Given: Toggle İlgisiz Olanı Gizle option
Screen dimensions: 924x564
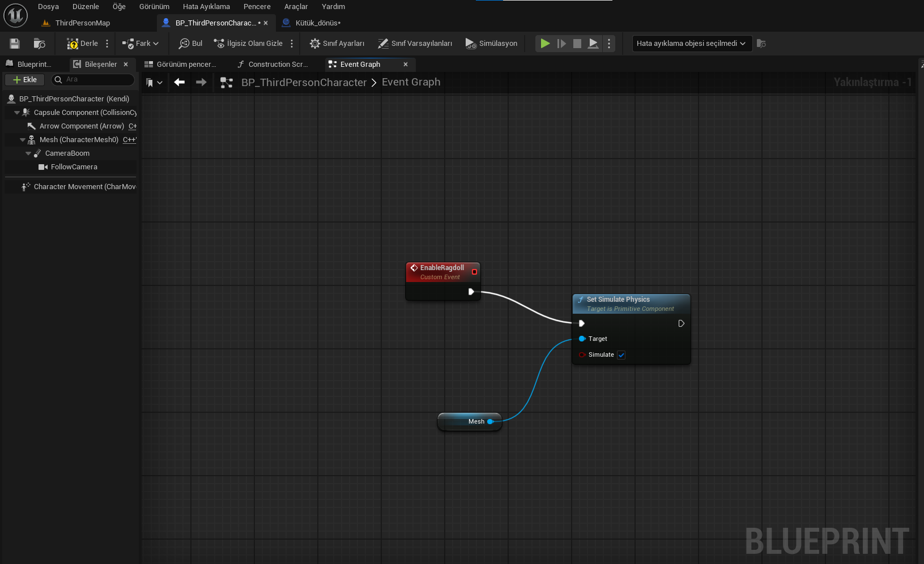Looking at the screenshot, I should 248,44.
